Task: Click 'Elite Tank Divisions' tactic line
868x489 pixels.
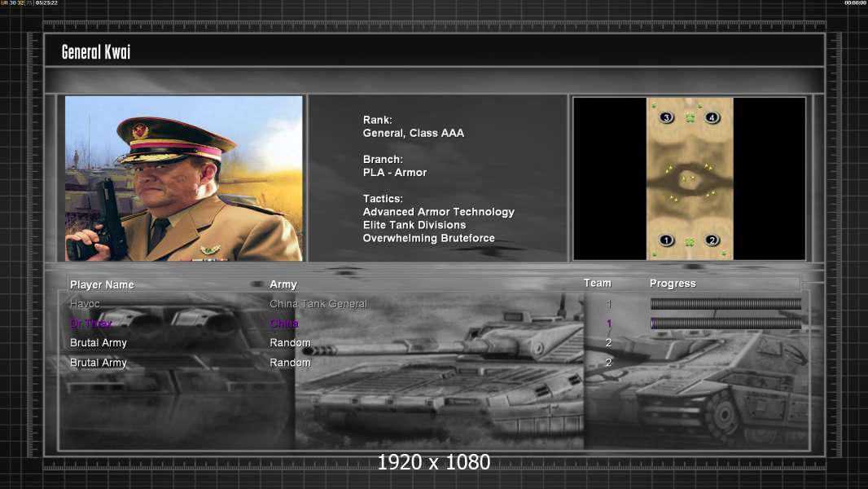Action: click(414, 225)
